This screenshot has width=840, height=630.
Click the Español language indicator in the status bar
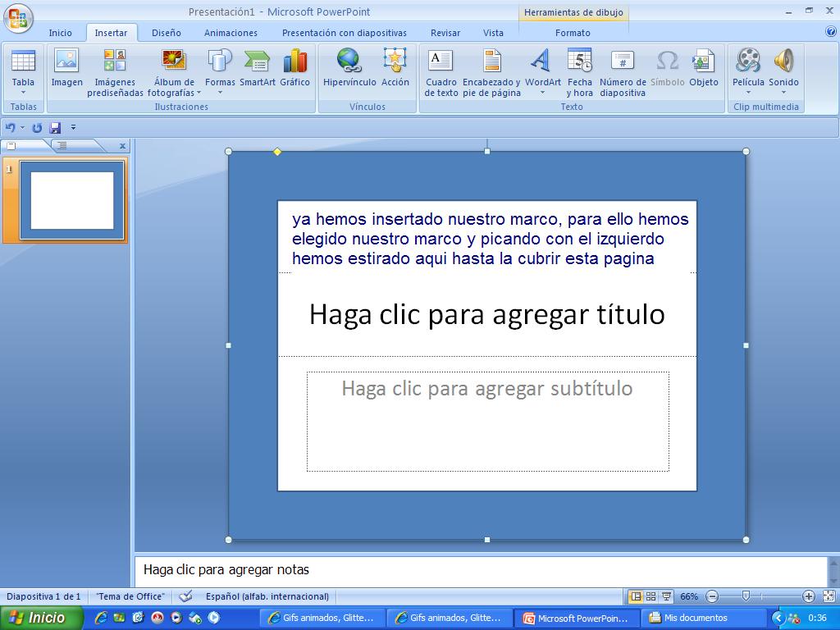[267, 596]
